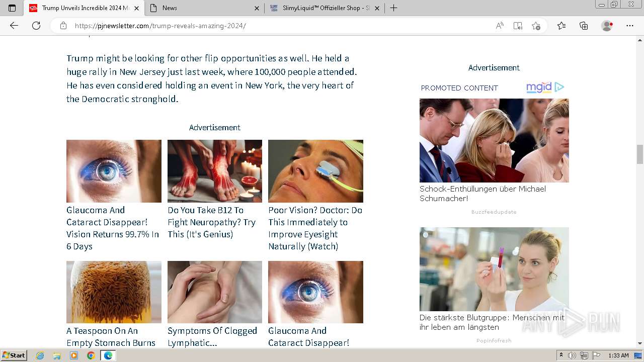This screenshot has width=644, height=362.
Task: Open media player from taskbar
Action: 74,355
